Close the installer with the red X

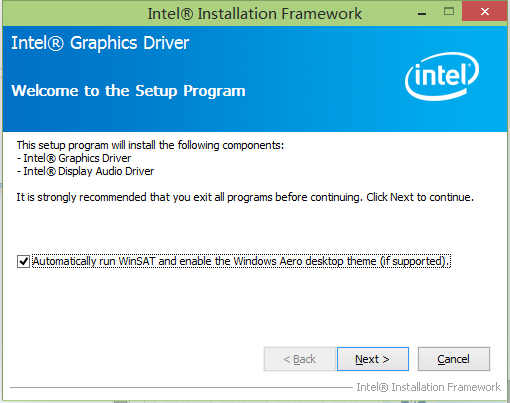(485, 12)
